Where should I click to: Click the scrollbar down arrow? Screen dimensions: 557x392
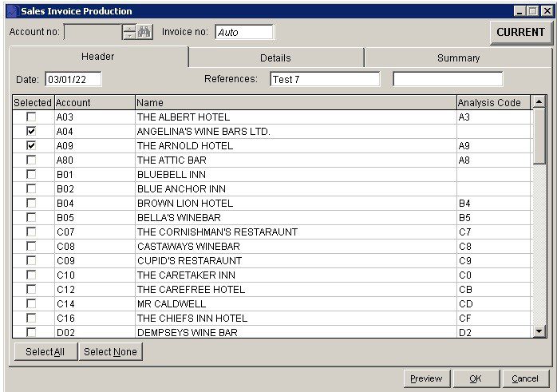(539, 331)
